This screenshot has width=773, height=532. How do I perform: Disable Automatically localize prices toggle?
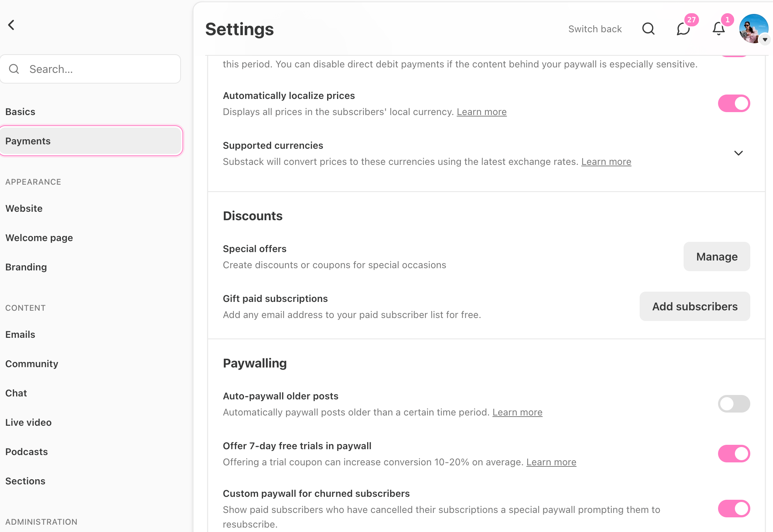tap(734, 103)
